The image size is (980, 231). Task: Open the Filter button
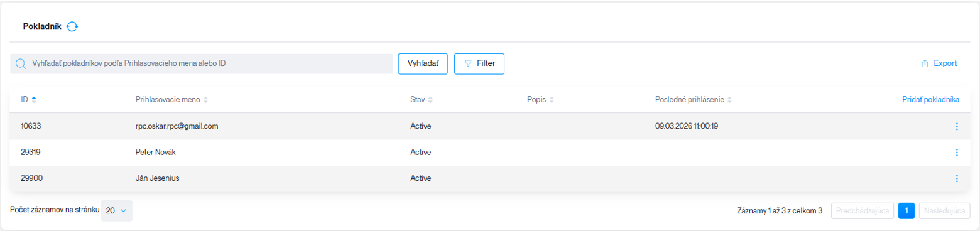[479, 63]
